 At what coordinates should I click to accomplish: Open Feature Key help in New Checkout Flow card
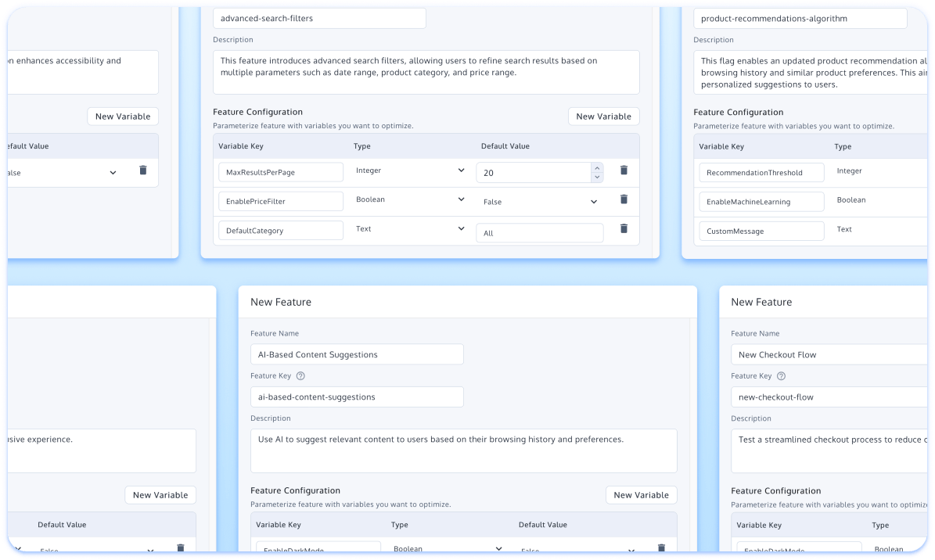pos(781,376)
